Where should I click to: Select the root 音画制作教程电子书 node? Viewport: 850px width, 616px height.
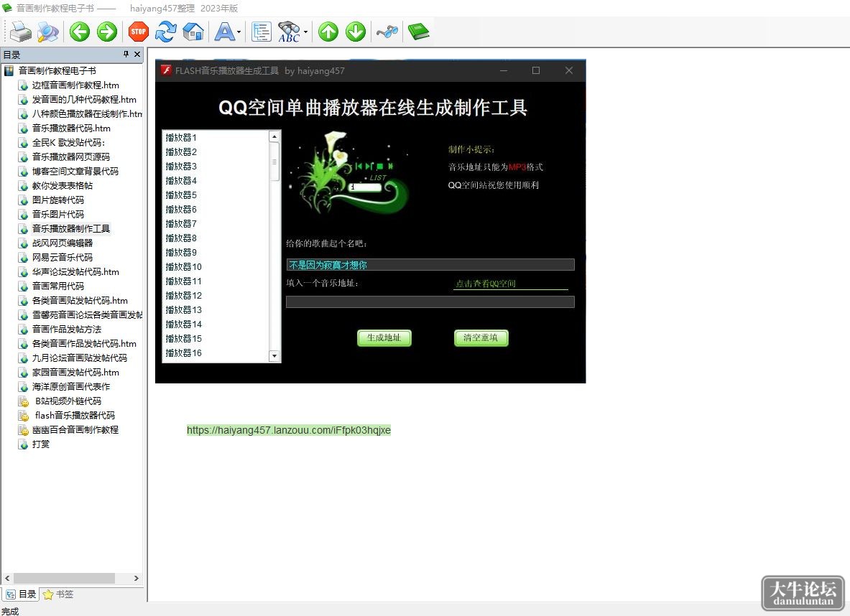(x=57, y=70)
